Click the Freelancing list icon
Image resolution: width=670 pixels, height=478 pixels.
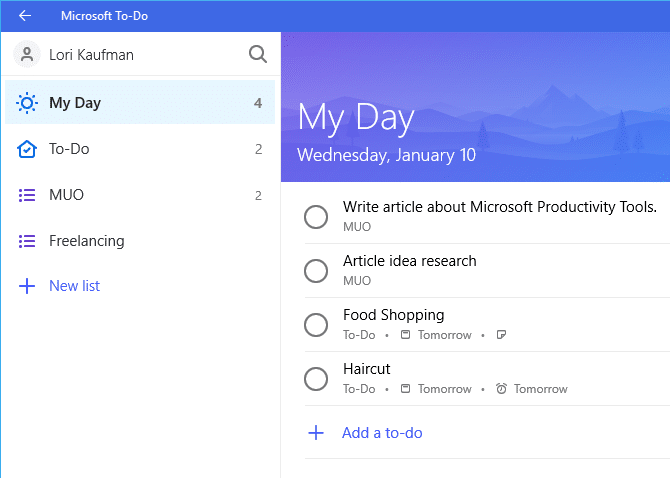coord(26,241)
